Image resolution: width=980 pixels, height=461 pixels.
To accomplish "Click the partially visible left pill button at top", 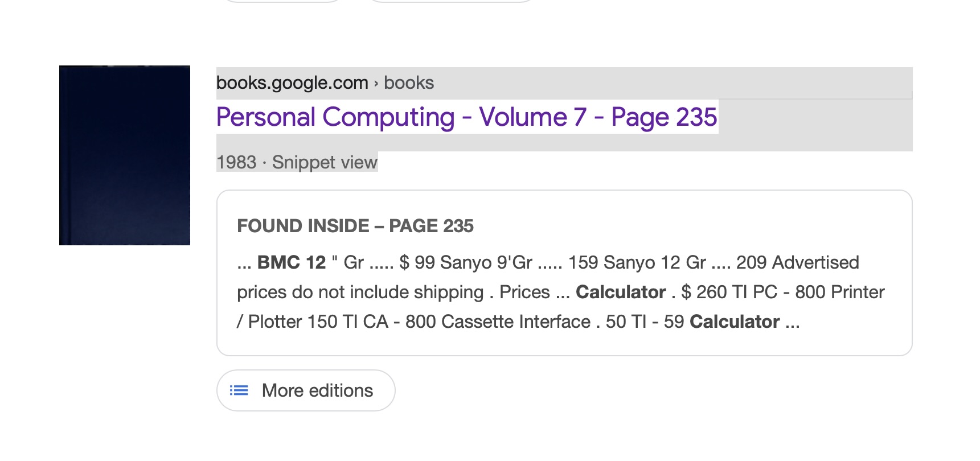I will coord(283,1).
